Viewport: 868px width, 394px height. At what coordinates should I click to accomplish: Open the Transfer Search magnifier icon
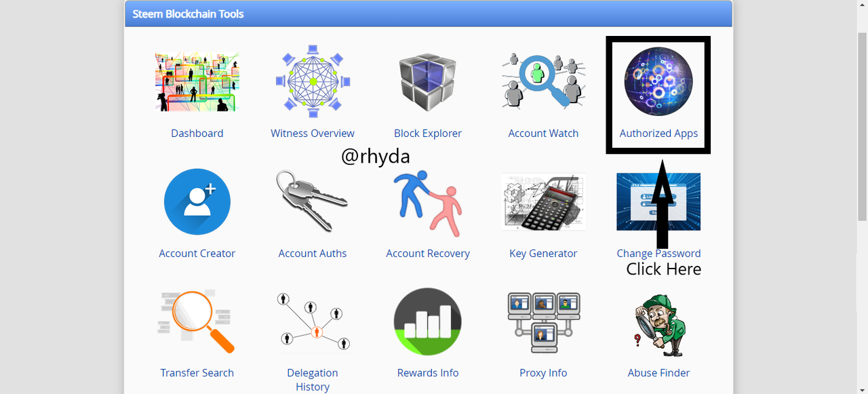pyautogui.click(x=197, y=321)
